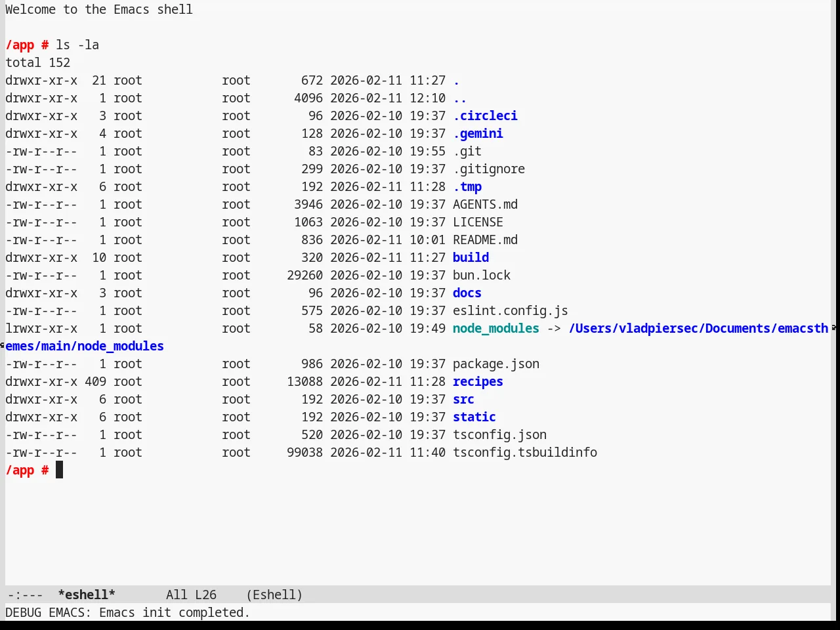Click the .gemini directory name
Screen dimensions: 840x630
click(478, 133)
